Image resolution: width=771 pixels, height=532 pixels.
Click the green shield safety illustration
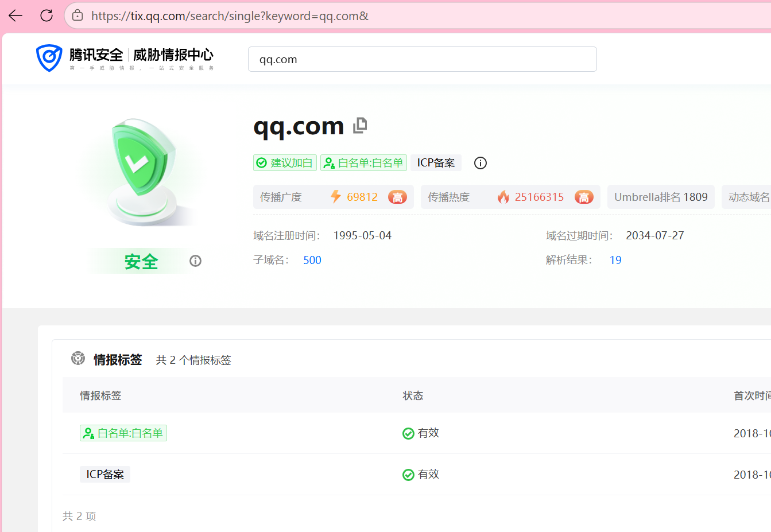pyautogui.click(x=144, y=172)
